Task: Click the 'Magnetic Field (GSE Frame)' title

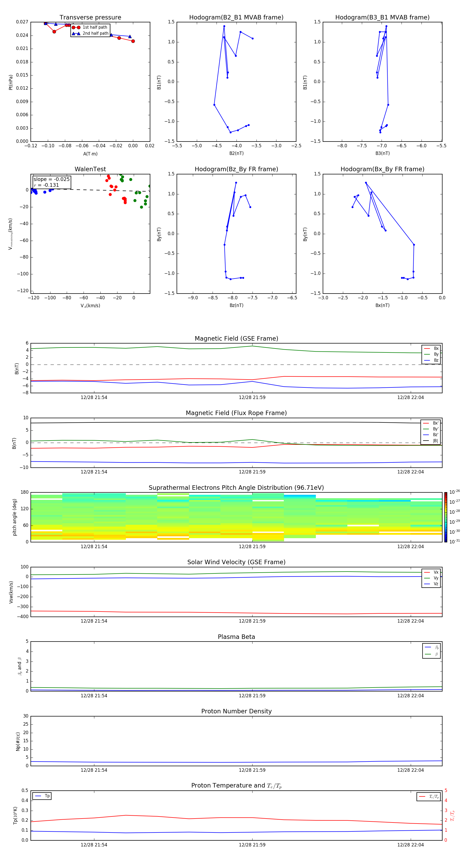Action: point(236,339)
